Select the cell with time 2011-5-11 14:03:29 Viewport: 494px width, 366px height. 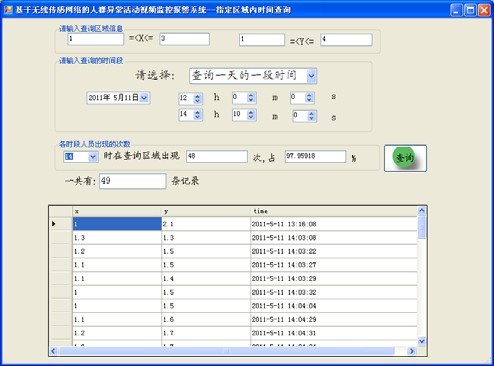point(334,278)
